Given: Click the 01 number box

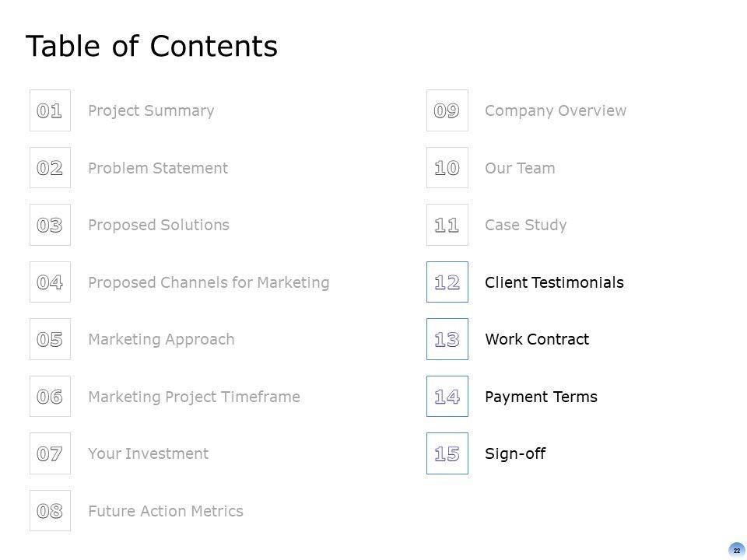Looking at the screenshot, I should [50, 110].
